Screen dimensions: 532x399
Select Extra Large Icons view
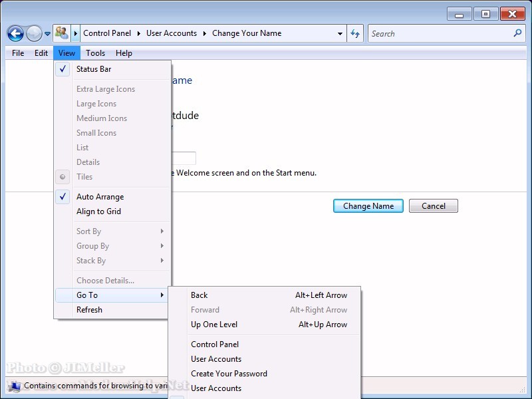coord(112,89)
